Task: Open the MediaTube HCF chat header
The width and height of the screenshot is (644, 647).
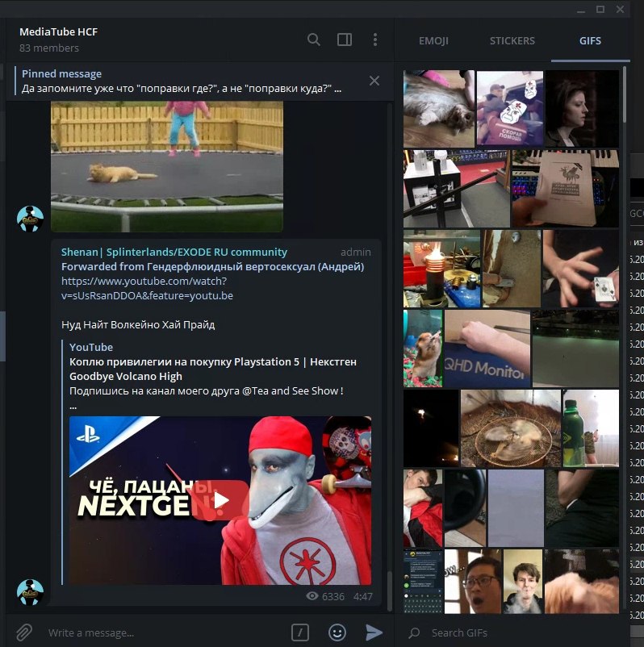Action: click(58, 31)
